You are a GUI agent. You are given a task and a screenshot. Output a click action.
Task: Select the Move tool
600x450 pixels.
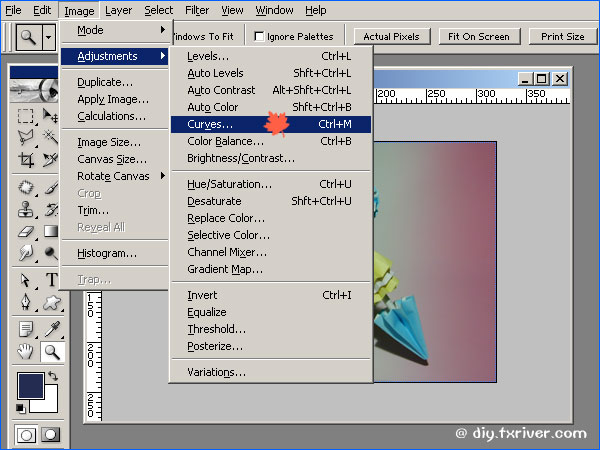[x=50, y=116]
